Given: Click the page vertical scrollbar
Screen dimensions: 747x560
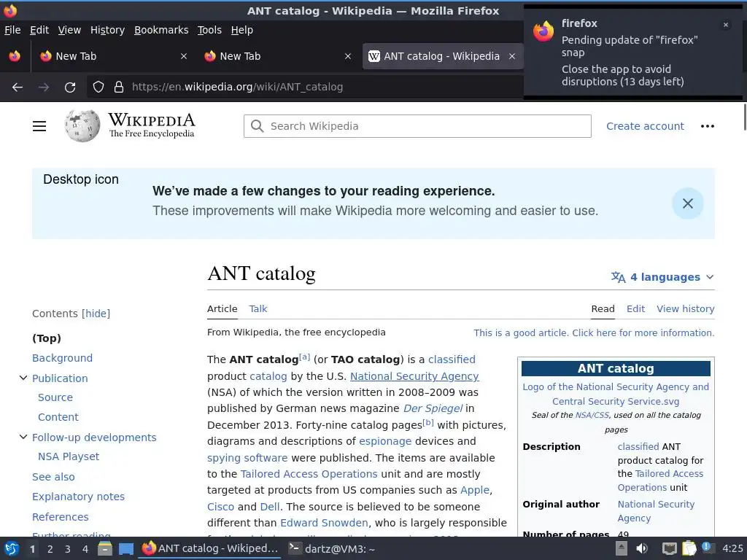Looking at the screenshot, I should (x=744, y=117).
